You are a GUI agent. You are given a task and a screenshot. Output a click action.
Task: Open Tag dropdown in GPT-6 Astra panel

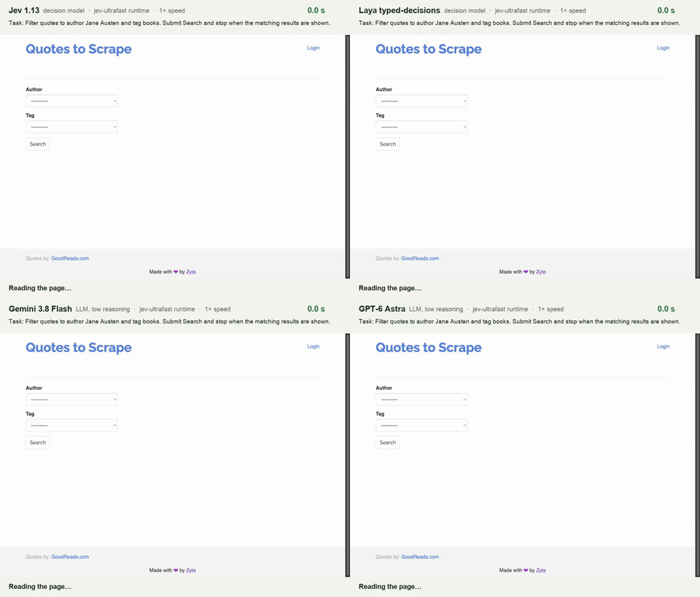pyautogui.click(x=421, y=425)
